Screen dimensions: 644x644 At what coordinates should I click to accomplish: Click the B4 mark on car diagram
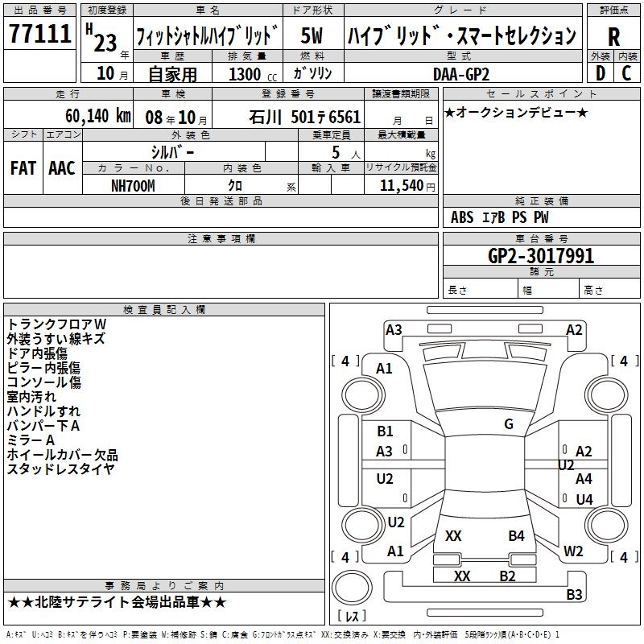[516, 535]
